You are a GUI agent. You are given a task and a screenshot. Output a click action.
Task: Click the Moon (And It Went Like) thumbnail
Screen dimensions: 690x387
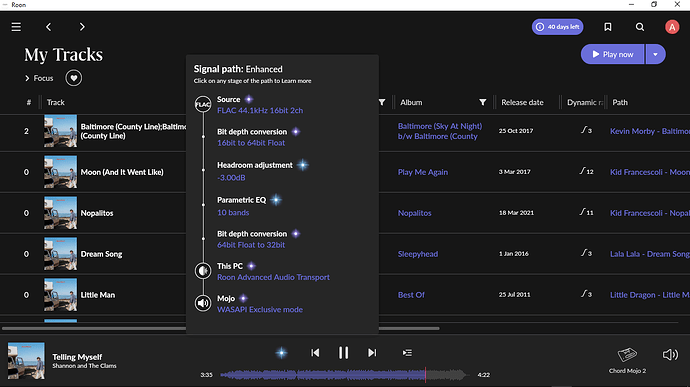[60, 172]
